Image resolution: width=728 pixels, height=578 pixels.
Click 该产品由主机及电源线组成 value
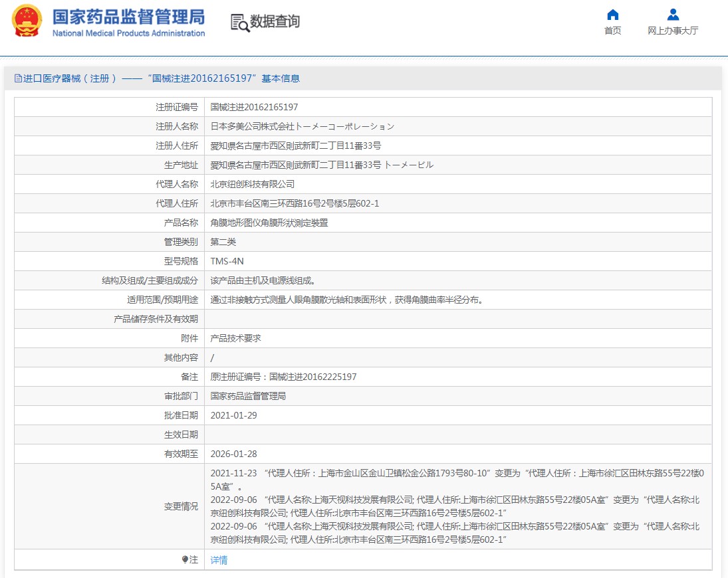pyautogui.click(x=263, y=280)
